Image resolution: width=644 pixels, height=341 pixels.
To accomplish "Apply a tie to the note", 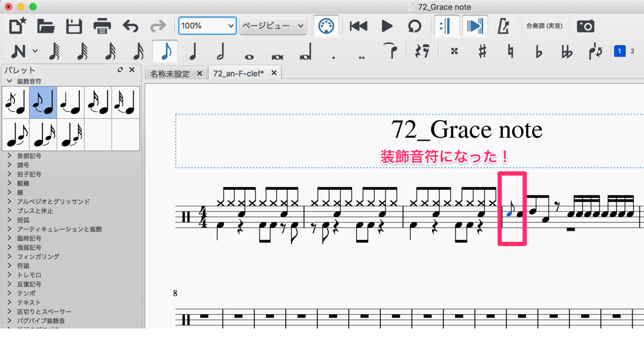I will tap(390, 51).
